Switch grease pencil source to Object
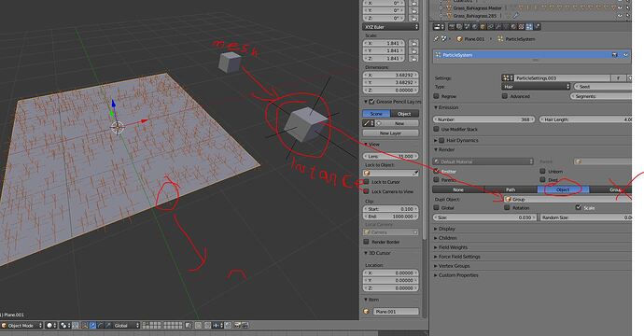 tap(404, 114)
